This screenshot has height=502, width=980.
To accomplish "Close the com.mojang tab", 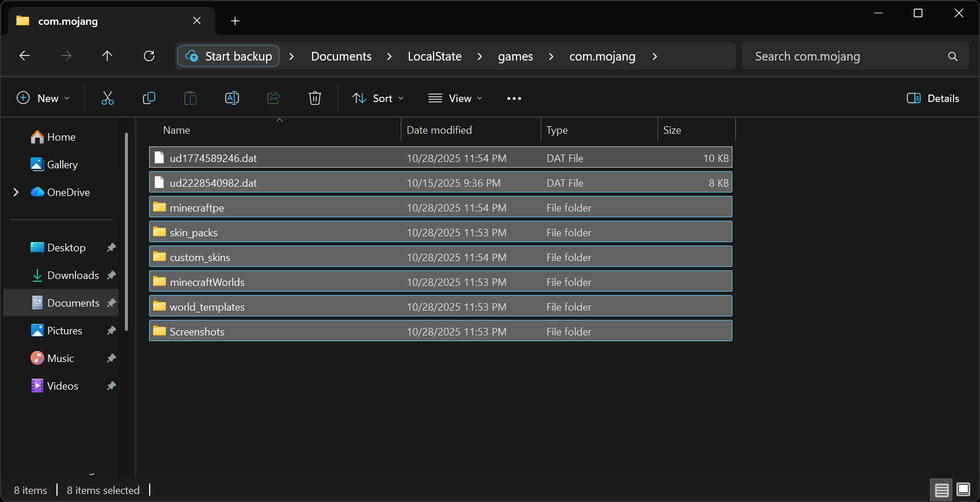I will pyautogui.click(x=197, y=21).
